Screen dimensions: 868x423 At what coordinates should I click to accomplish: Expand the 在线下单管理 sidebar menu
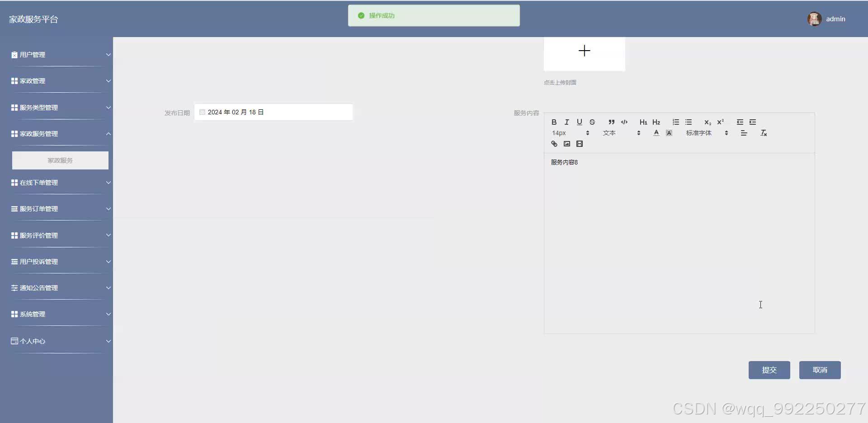61,183
